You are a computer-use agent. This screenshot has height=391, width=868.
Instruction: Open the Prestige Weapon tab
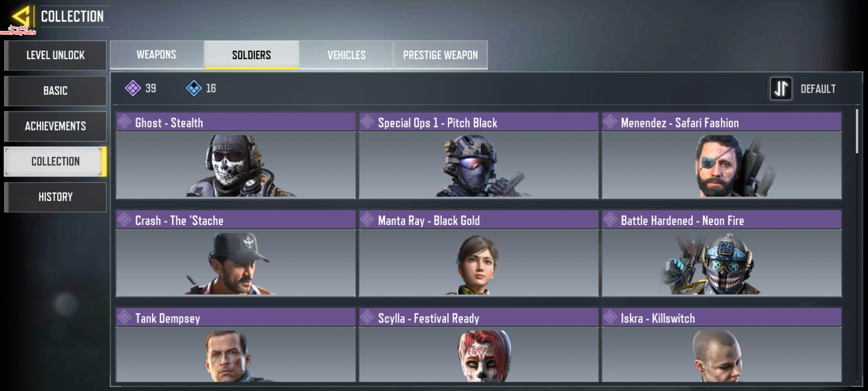coord(441,55)
